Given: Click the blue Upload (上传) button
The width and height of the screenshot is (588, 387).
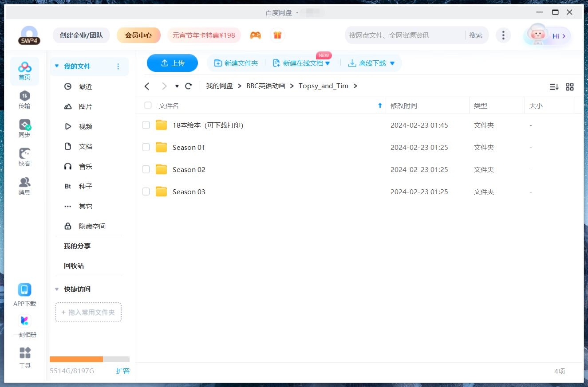Looking at the screenshot, I should coord(172,63).
